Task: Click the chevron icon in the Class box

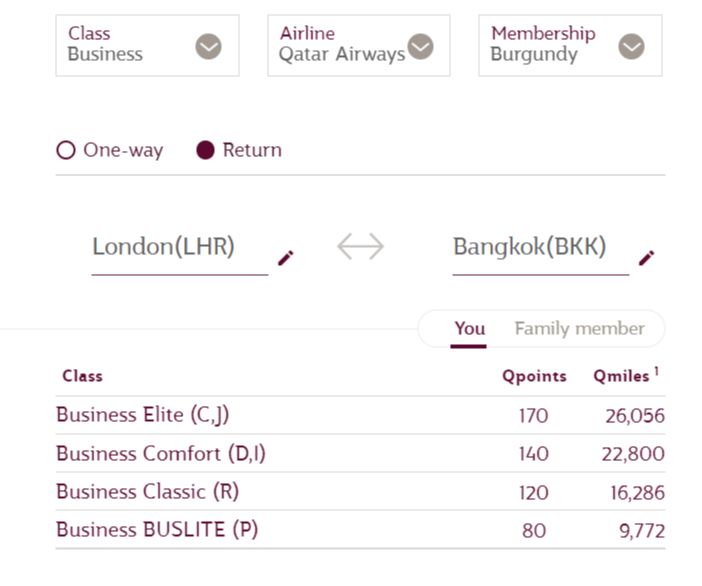Action: tap(208, 46)
